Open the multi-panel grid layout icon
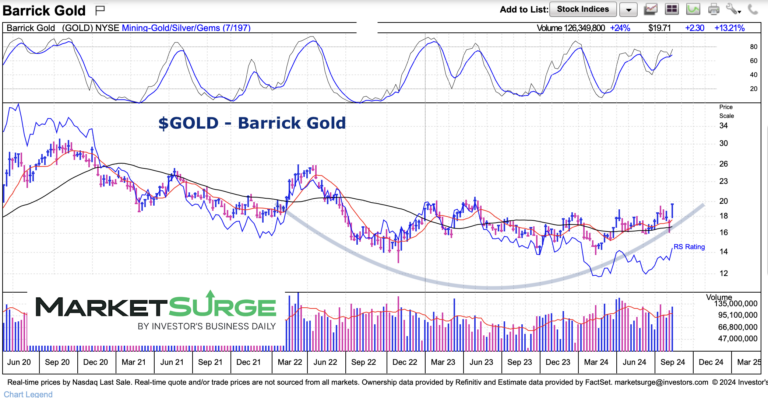The image size is (768, 398). pyautogui.click(x=671, y=9)
